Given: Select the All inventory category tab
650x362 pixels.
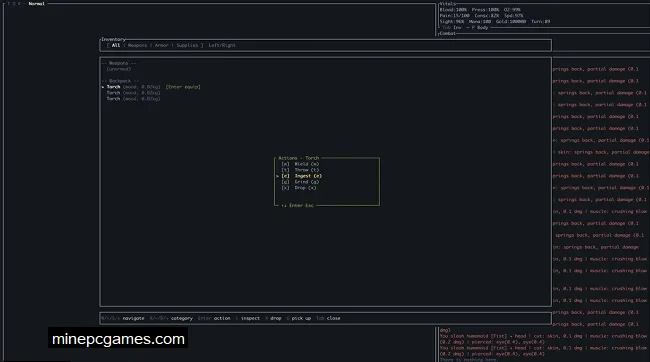Looking at the screenshot, I should coord(116,45).
